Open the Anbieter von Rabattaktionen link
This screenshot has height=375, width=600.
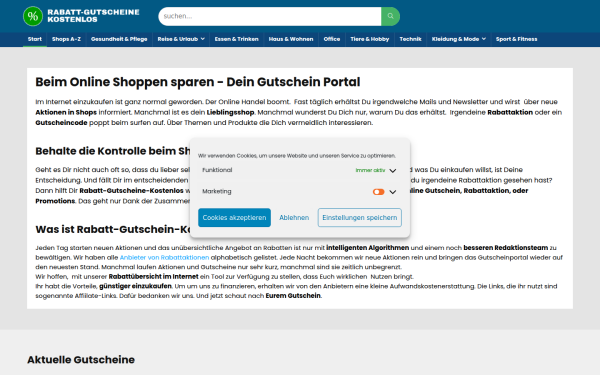(x=165, y=258)
